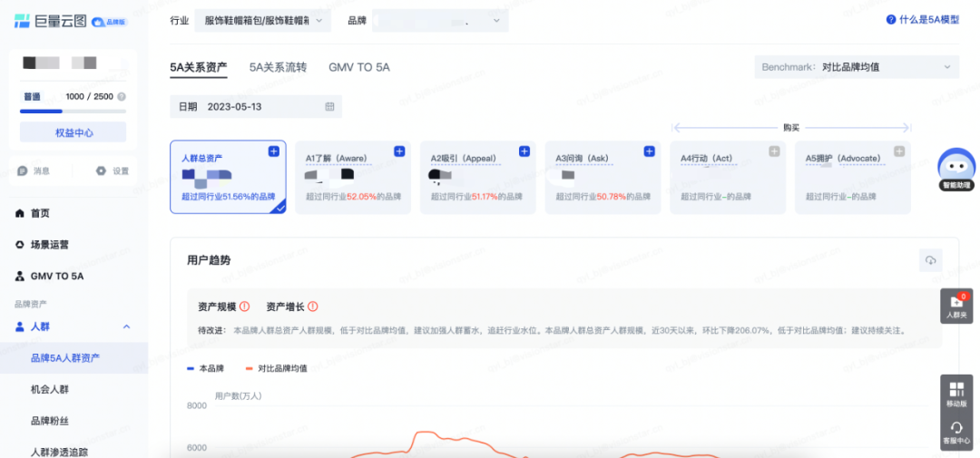This screenshot has width=980, height=458.
Task: Click the 品牌版 cloud badge
Action: click(110, 21)
